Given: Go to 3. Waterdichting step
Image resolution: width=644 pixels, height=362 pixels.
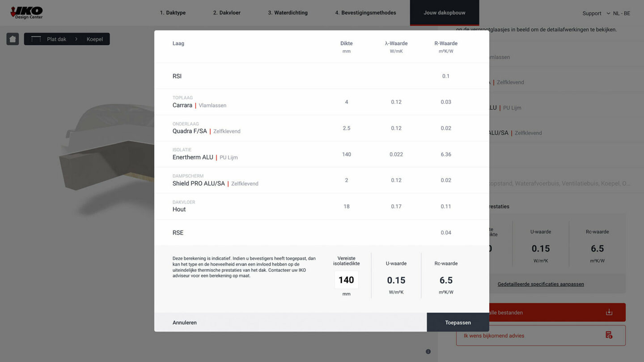Looking at the screenshot, I should [288, 13].
